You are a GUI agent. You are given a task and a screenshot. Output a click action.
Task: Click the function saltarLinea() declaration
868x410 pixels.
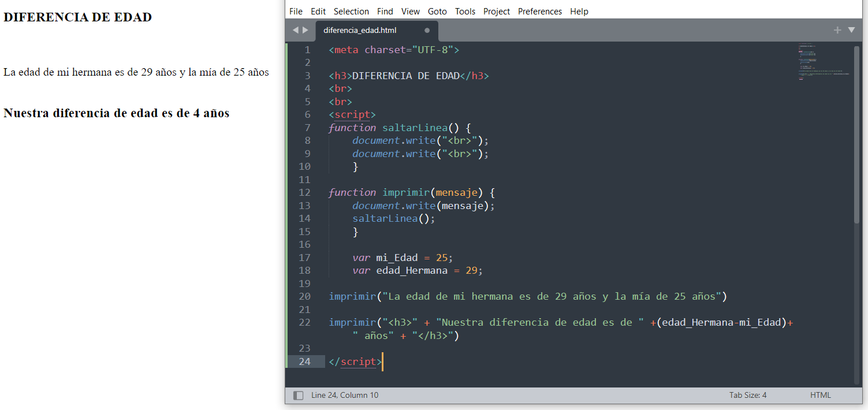point(400,128)
